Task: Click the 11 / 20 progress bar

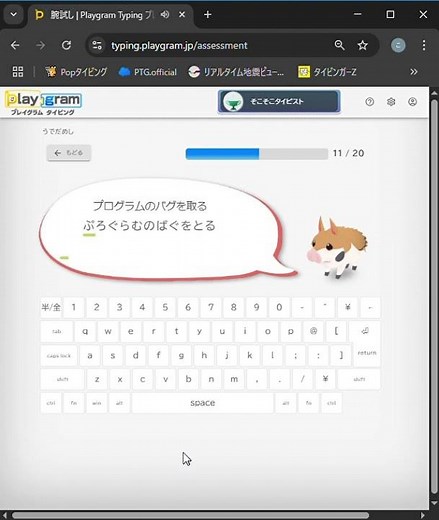Action: pyautogui.click(x=257, y=154)
